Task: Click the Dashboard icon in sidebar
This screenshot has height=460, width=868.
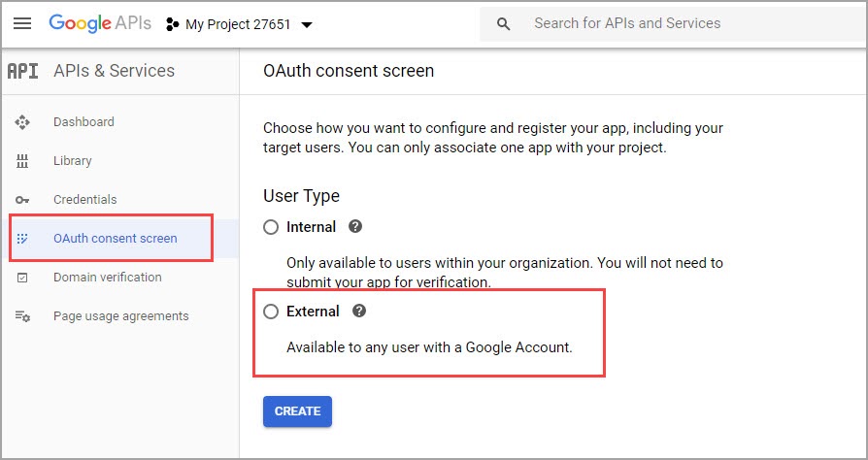Action: 22,122
